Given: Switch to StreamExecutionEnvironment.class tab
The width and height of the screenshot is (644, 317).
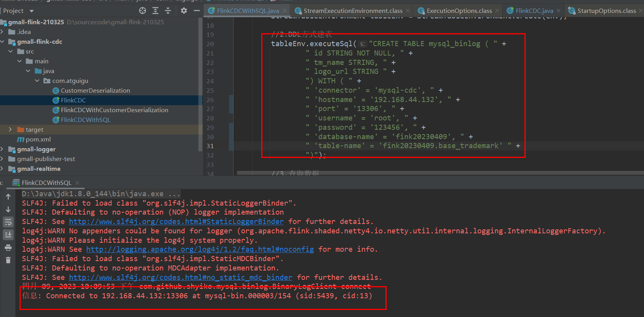Looking at the screenshot, I should click(353, 11).
